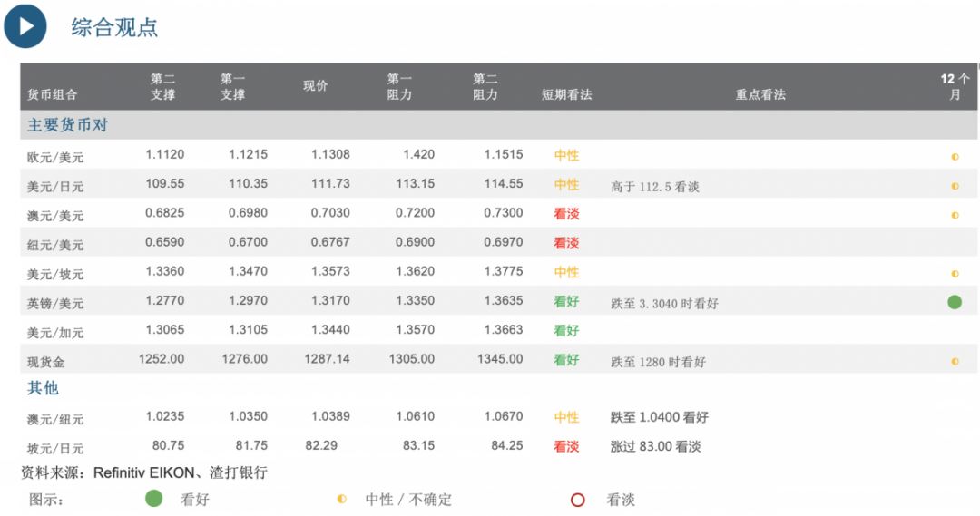980x516 pixels.
Task: Click the green 看好 label for 美元/加元
Action: 566,331
